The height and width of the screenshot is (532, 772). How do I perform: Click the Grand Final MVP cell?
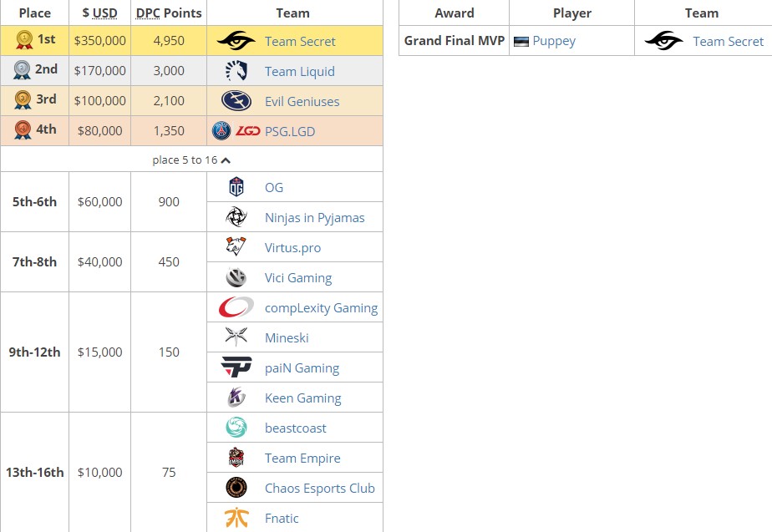(454, 40)
